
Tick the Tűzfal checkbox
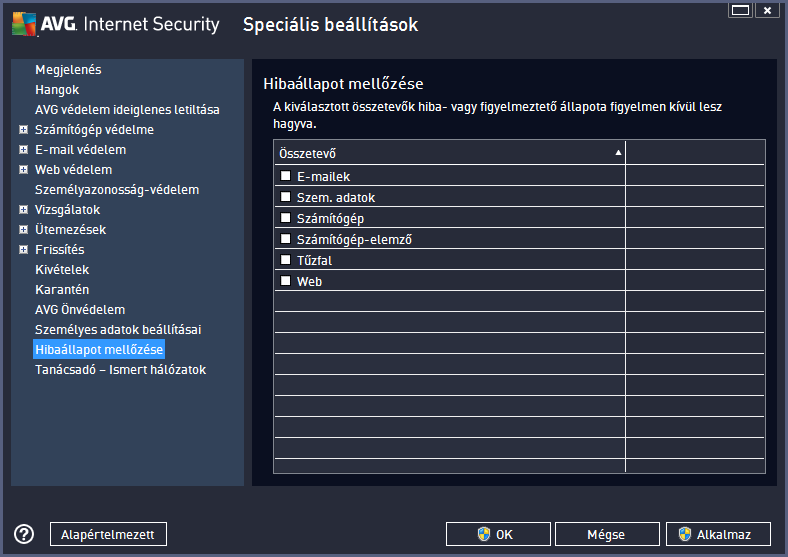click(x=285, y=260)
